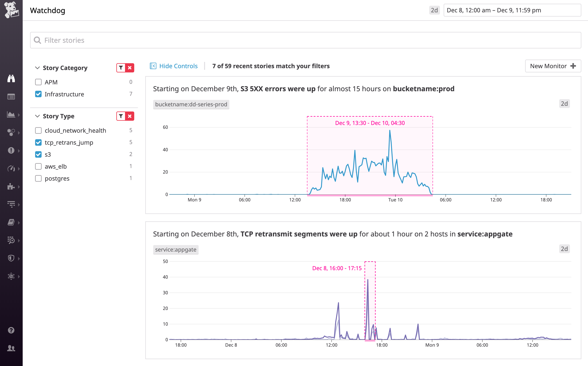Screen dimensions: 588x366
Task: Uncheck the Infrastructure category filter
Action: pyautogui.click(x=38, y=94)
